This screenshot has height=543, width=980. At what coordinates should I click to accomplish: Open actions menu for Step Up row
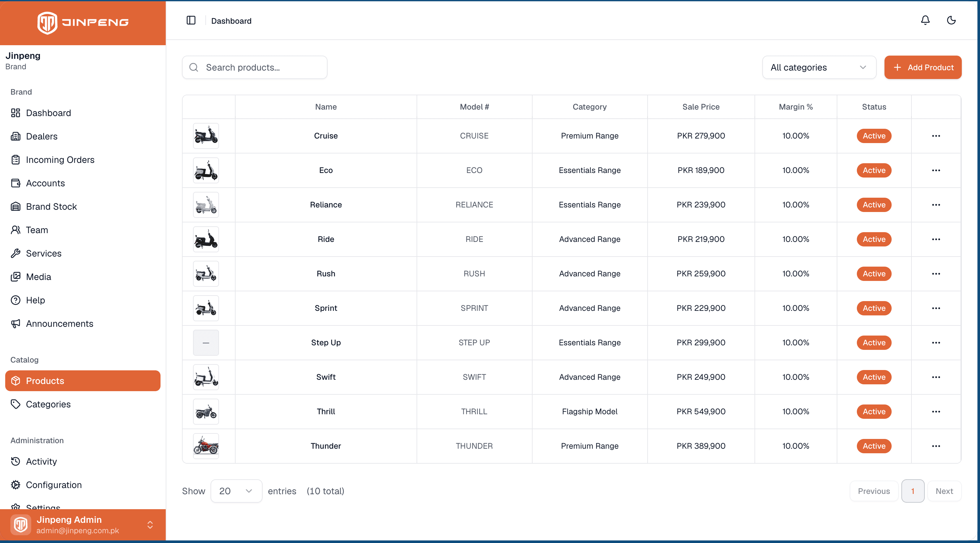pos(936,343)
